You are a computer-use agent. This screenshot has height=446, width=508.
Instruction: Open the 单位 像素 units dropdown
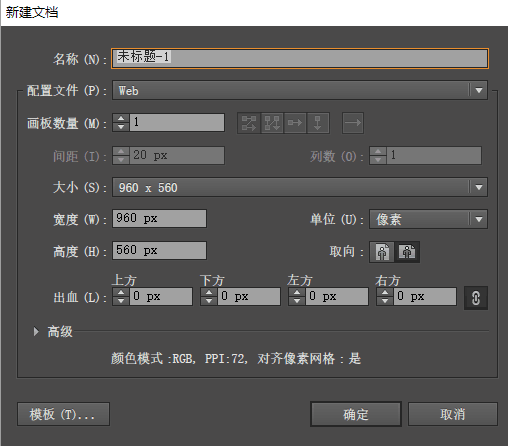pyautogui.click(x=428, y=219)
